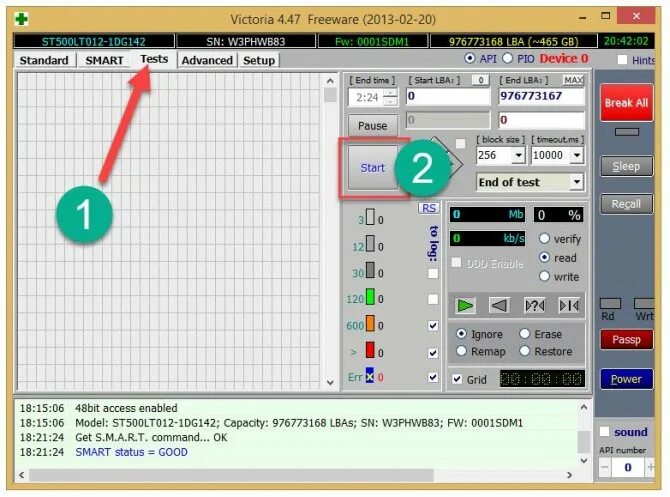Click the Recall button
Viewport: 670px width, 497px height.
click(x=626, y=204)
